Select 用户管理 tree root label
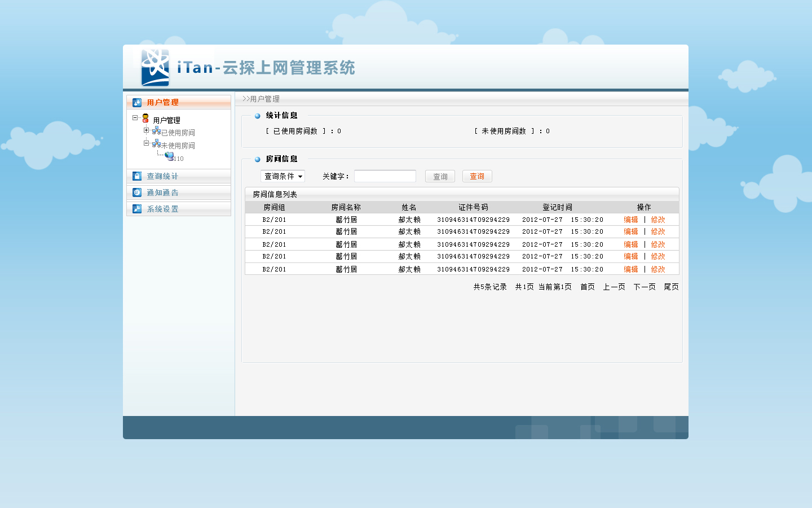This screenshot has height=508, width=812. pyautogui.click(x=166, y=120)
